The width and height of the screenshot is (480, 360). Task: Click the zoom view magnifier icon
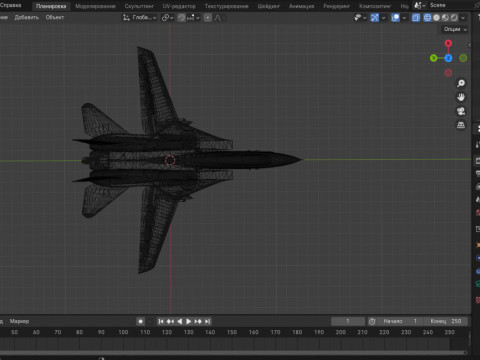point(461,83)
